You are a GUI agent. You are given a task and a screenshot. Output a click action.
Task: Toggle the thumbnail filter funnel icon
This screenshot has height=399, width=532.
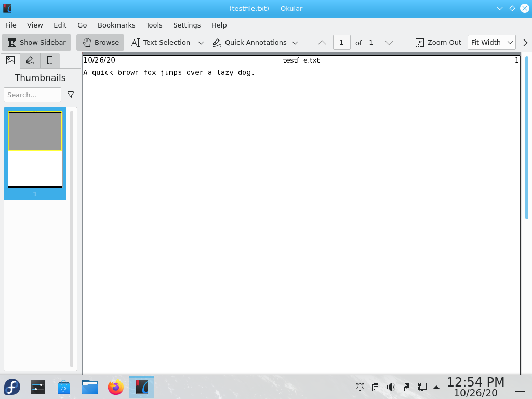tap(71, 95)
